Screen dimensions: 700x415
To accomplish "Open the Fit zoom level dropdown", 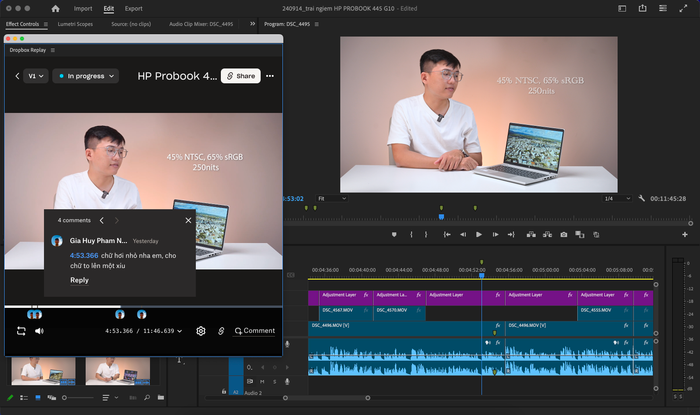I will point(332,198).
